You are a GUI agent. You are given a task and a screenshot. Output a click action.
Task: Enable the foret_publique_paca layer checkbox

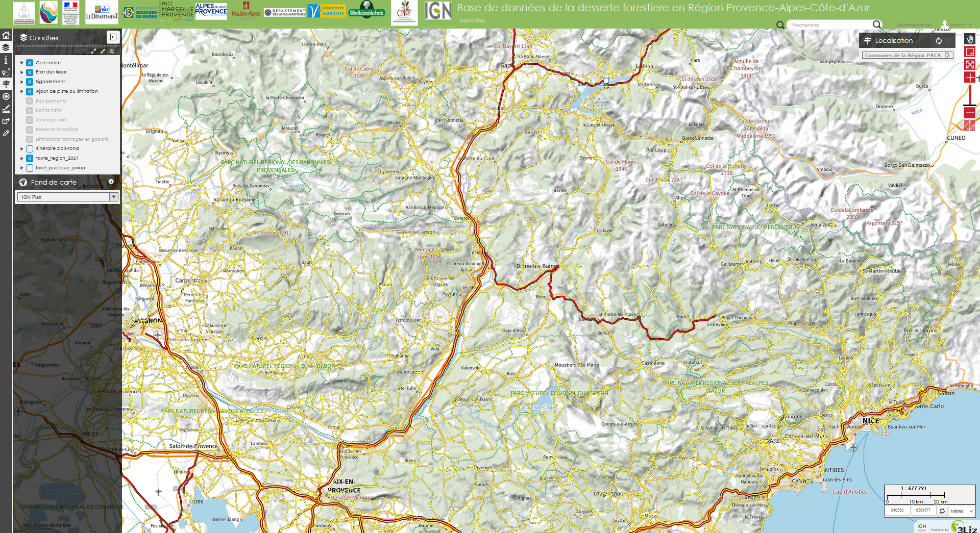pyautogui.click(x=30, y=168)
